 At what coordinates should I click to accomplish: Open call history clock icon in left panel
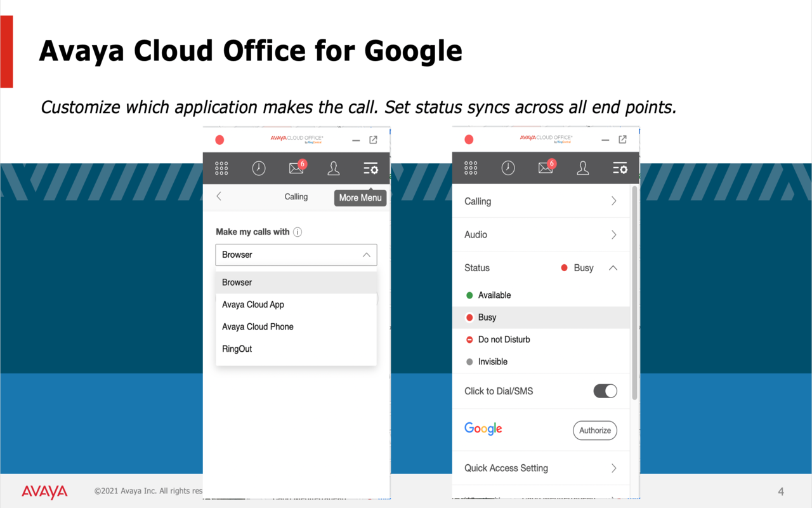[259, 168]
